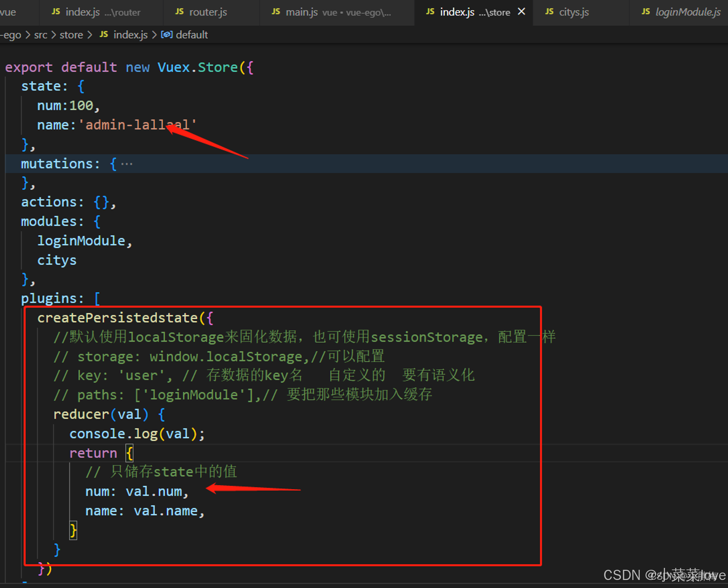Screen dimensions: 728x588
Task: Click the return statement's opening brace
Action: (130, 453)
